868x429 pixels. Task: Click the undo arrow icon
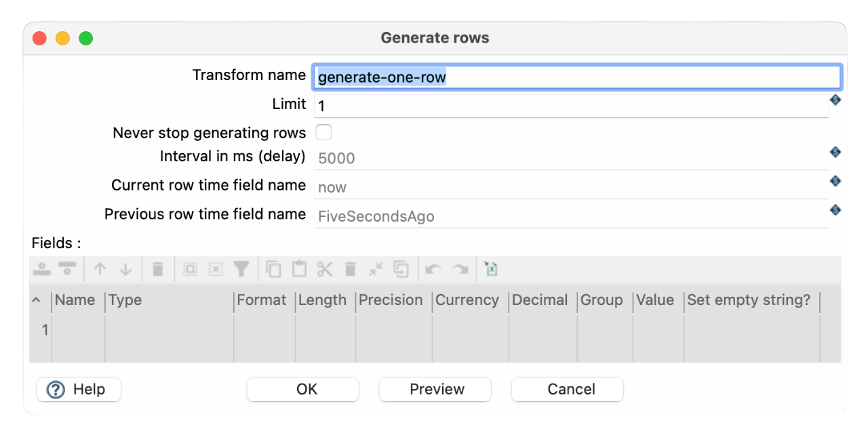[433, 269]
